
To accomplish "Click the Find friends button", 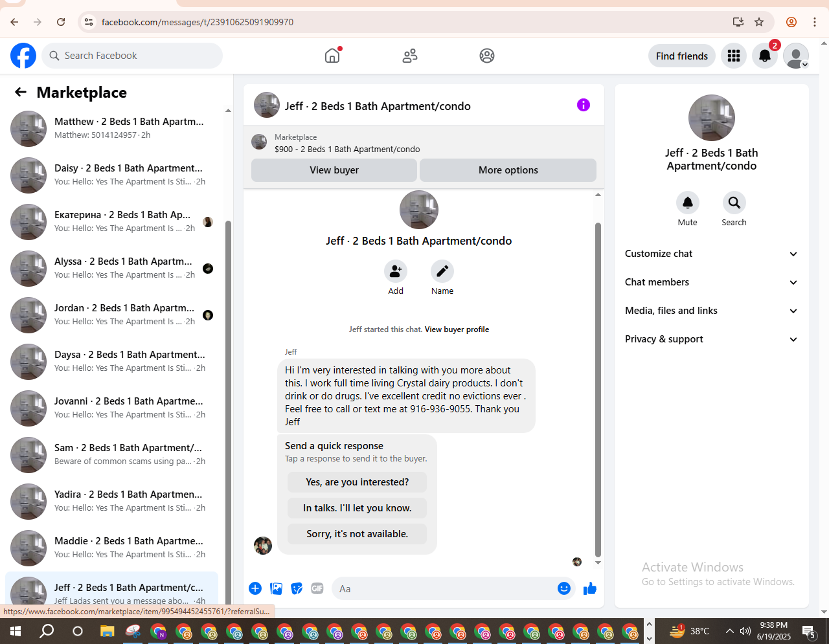I will pyautogui.click(x=682, y=56).
